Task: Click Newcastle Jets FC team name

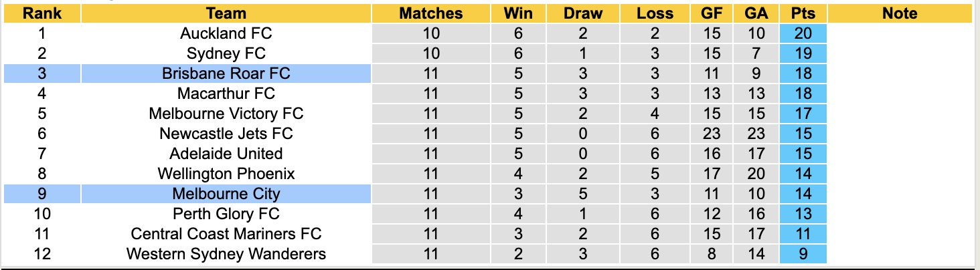Action: (x=226, y=134)
